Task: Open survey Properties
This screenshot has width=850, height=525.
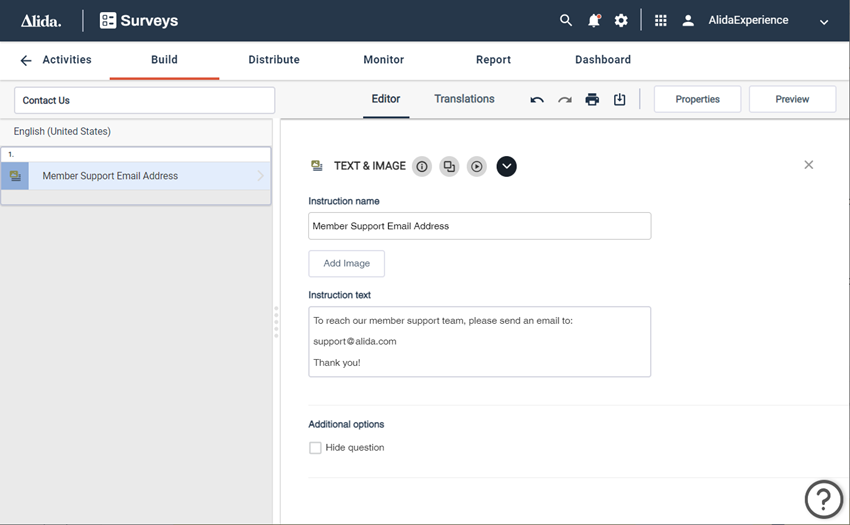Action: [697, 99]
